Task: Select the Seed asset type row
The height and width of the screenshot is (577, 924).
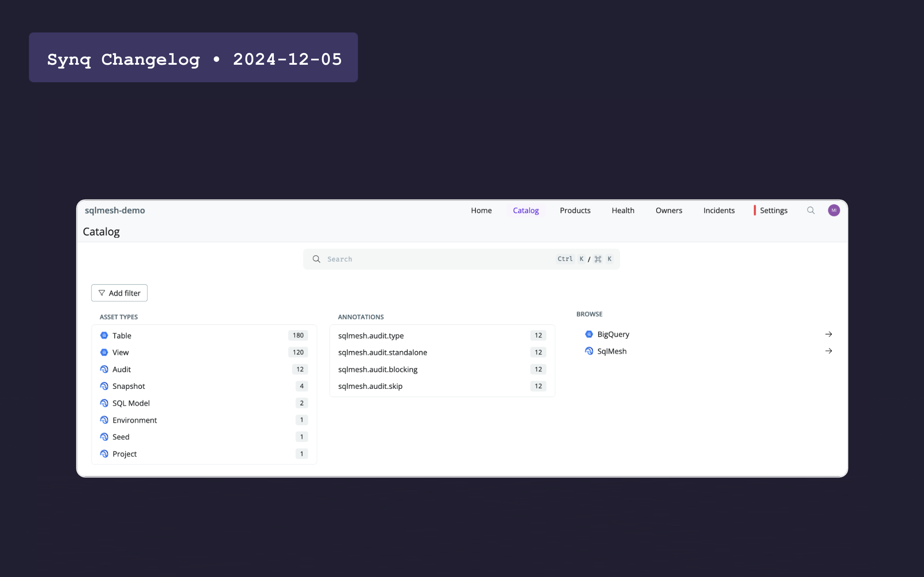Action: click(204, 437)
